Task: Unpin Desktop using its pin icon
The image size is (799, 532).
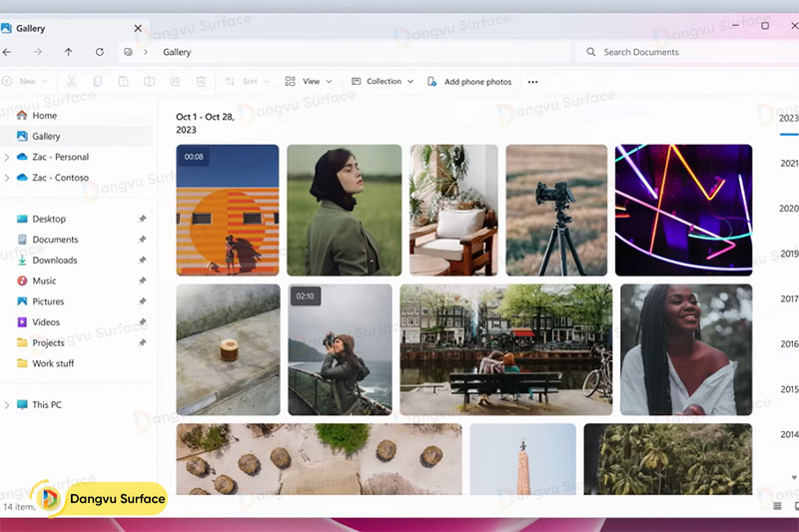Action: [x=142, y=219]
